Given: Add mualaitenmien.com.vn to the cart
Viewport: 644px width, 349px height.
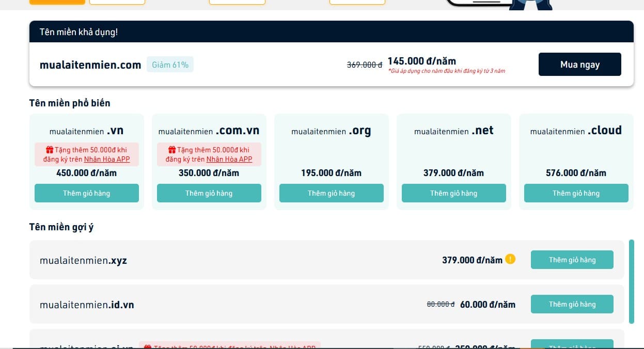Looking at the screenshot, I should point(209,193).
